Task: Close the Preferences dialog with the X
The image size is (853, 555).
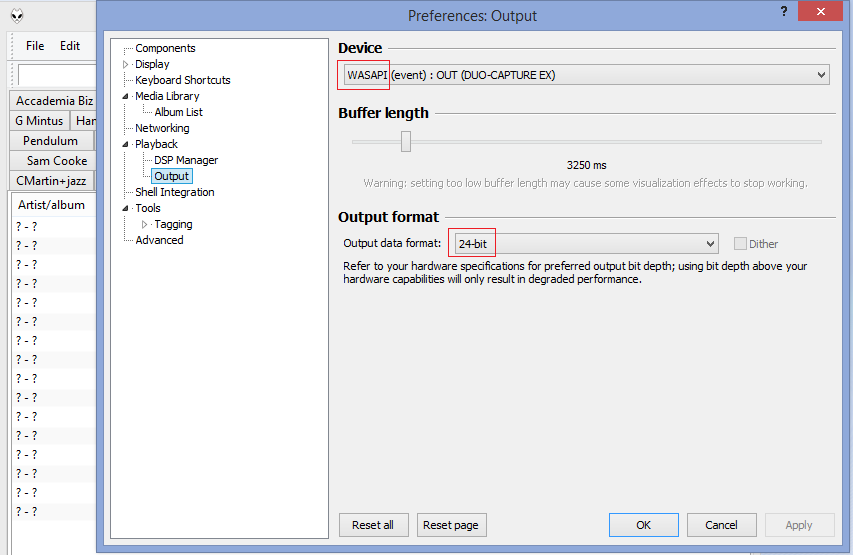Action: click(x=820, y=11)
